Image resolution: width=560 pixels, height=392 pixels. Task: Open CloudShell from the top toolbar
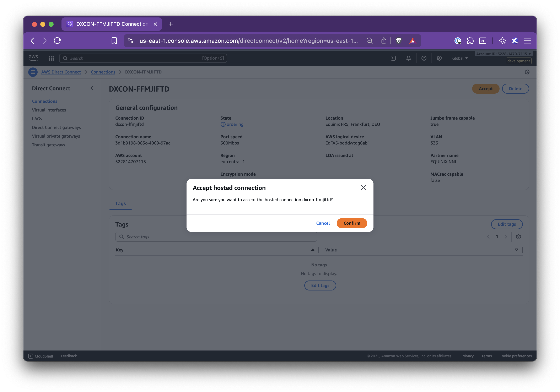click(x=393, y=58)
